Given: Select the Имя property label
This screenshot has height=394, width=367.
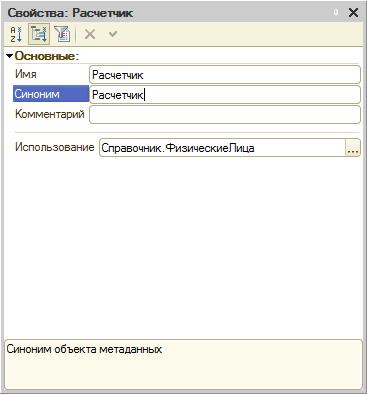Looking at the screenshot, I should point(26,74).
